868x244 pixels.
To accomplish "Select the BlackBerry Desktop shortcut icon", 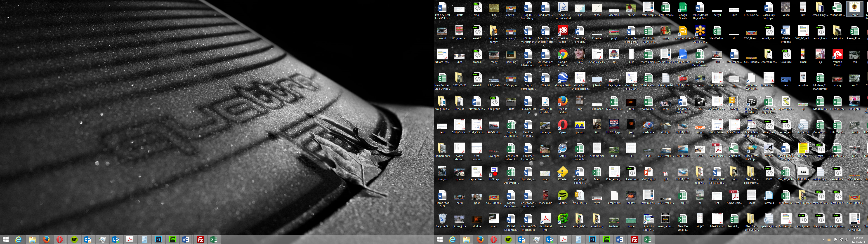I will [x=751, y=105].
